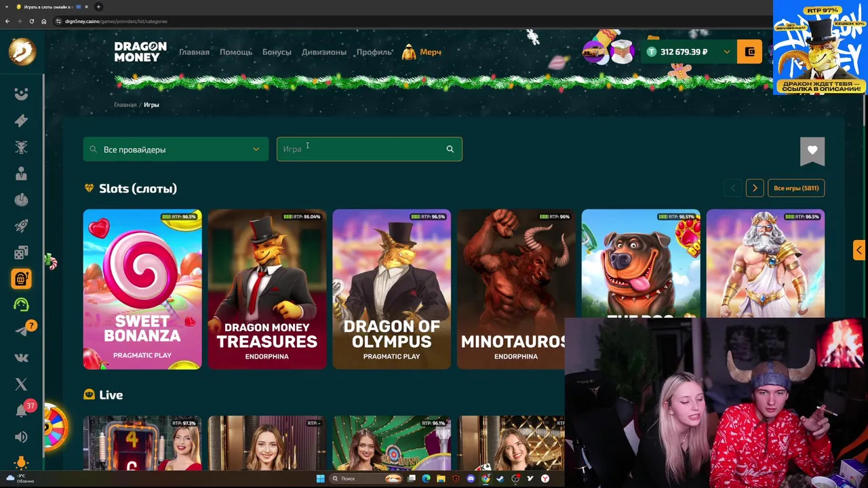Open the rocket game sidebar icon
868x488 pixels.
pyautogui.click(x=21, y=226)
